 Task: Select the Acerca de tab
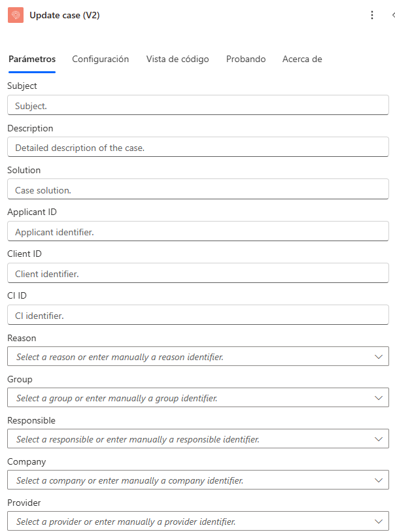302,59
